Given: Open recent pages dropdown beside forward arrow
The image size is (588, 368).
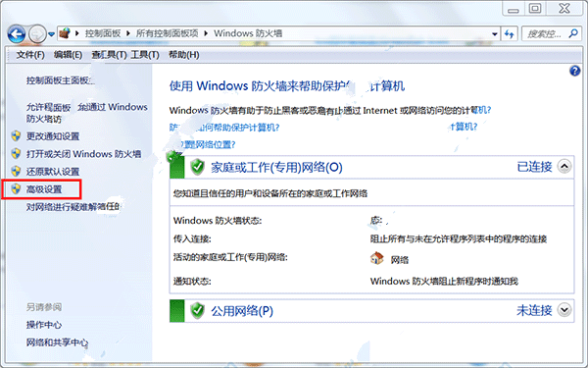Looking at the screenshot, I should coord(51,34).
